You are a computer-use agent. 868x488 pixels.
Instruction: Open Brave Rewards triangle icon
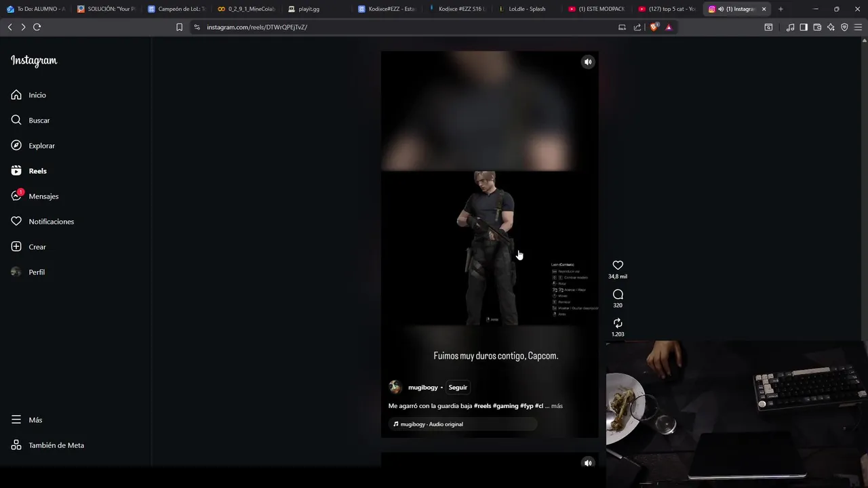click(669, 27)
